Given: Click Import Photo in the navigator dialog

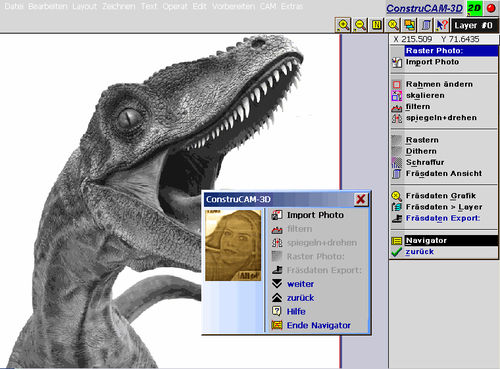Looking at the screenshot, I should pos(315,215).
